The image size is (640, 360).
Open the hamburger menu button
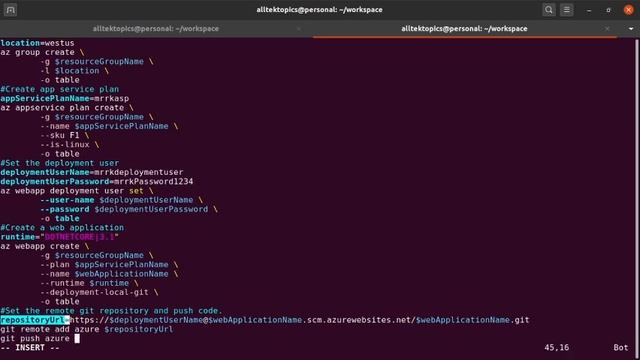click(567, 9)
